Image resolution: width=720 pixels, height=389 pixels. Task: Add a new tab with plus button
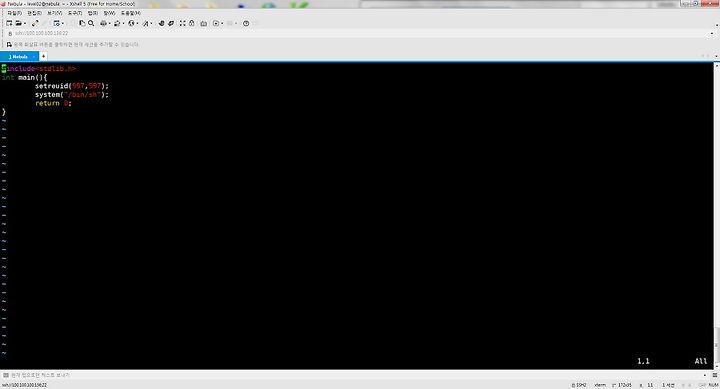coord(43,56)
